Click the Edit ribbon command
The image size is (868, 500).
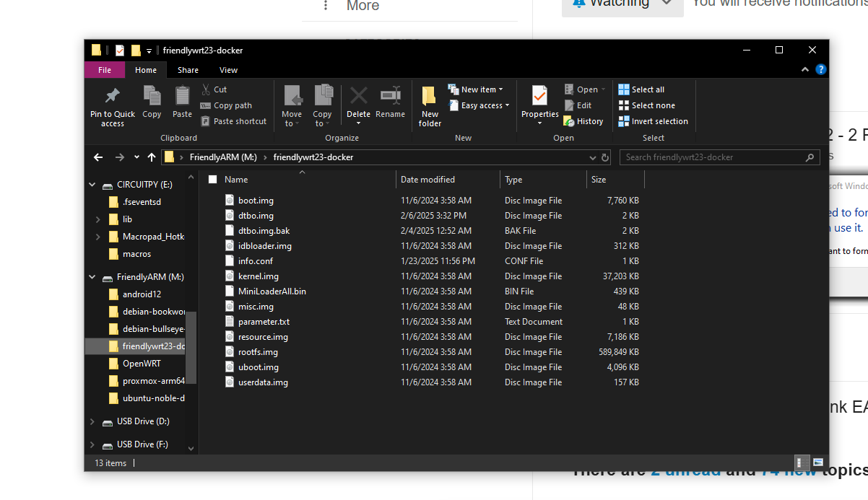point(578,105)
